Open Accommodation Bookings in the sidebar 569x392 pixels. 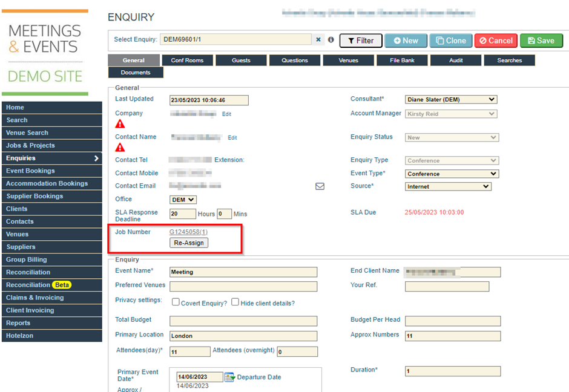pos(52,183)
